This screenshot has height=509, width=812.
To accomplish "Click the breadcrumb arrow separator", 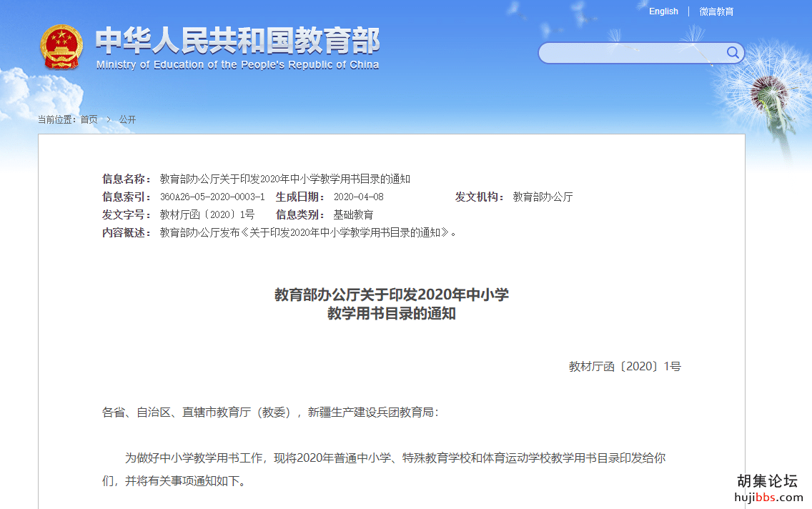I will (x=108, y=119).
